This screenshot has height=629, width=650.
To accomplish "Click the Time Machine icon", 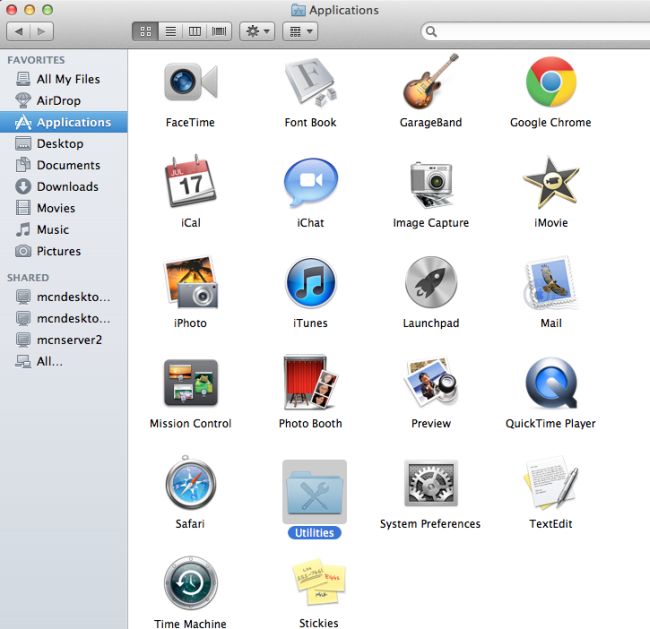I will [190, 583].
